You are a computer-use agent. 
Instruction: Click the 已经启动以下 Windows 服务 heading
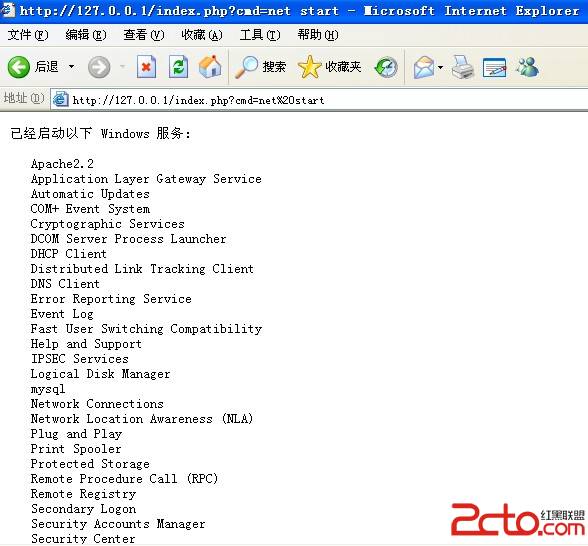[x=100, y=134]
